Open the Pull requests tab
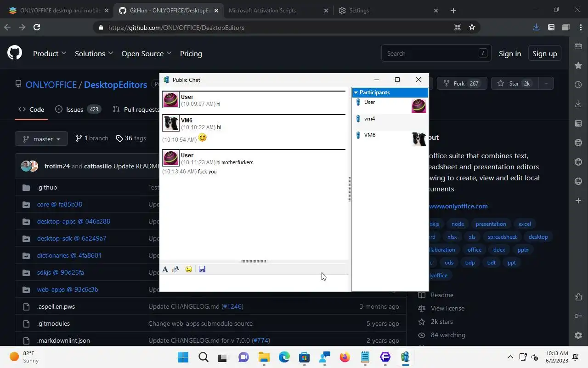 pos(136,109)
